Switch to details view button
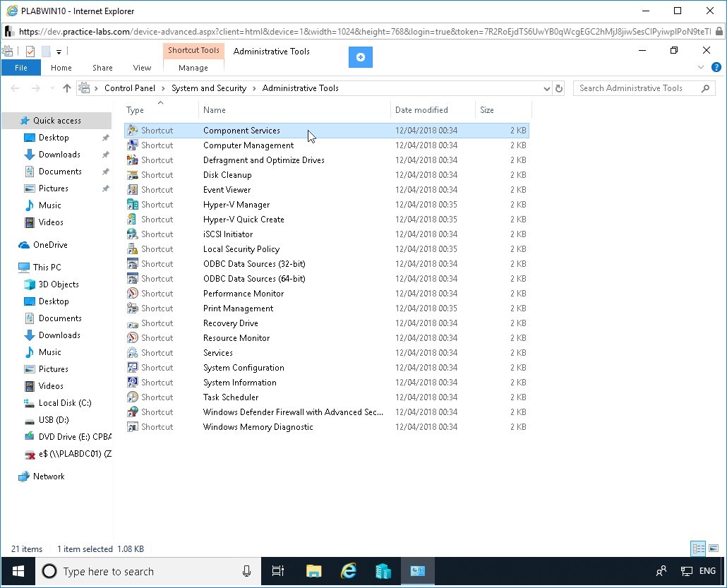 (698, 548)
